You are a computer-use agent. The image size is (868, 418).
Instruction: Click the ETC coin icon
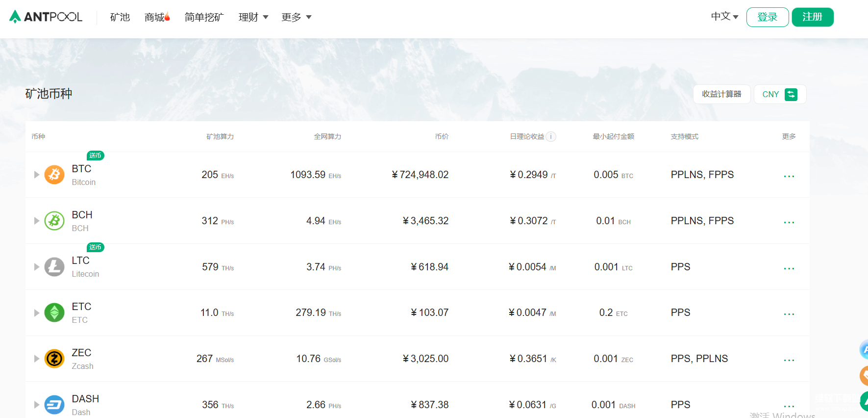tap(54, 313)
